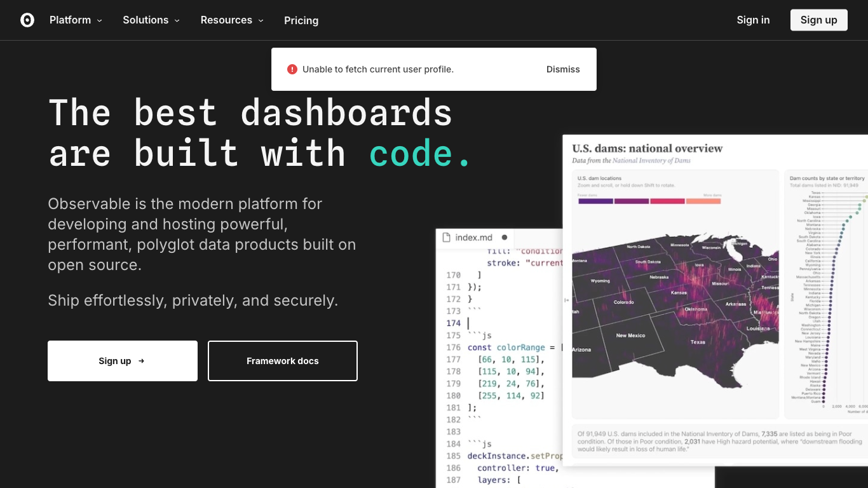868x488 pixels.
Task: Click the Sign in link
Action: (x=753, y=20)
